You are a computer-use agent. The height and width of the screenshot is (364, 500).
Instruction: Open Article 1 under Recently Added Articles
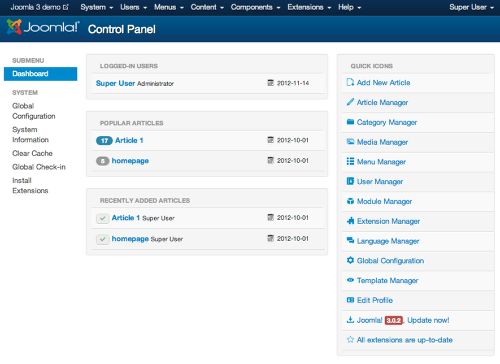click(x=126, y=218)
